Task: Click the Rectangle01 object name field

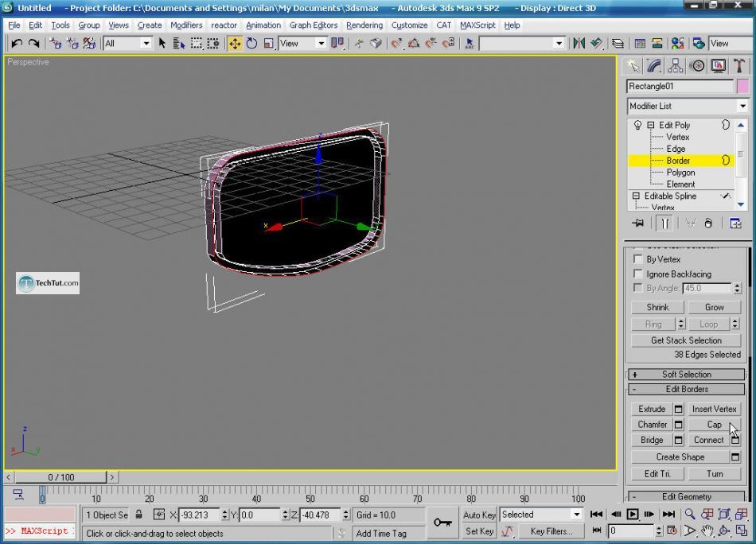Action: click(680, 86)
